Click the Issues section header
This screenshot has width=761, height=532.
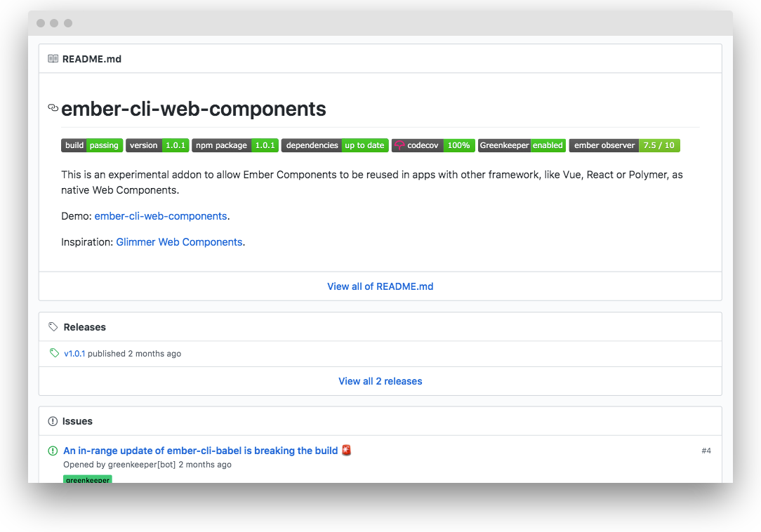point(77,421)
